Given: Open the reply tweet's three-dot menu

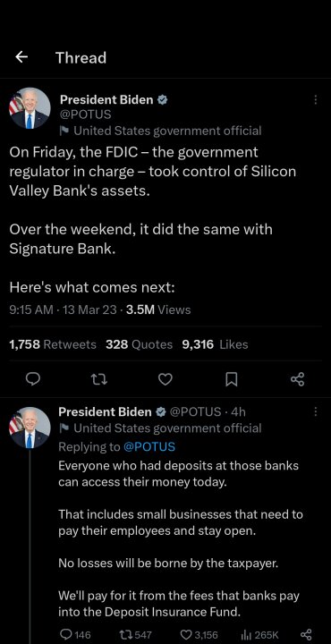Looking at the screenshot, I should (316, 411).
